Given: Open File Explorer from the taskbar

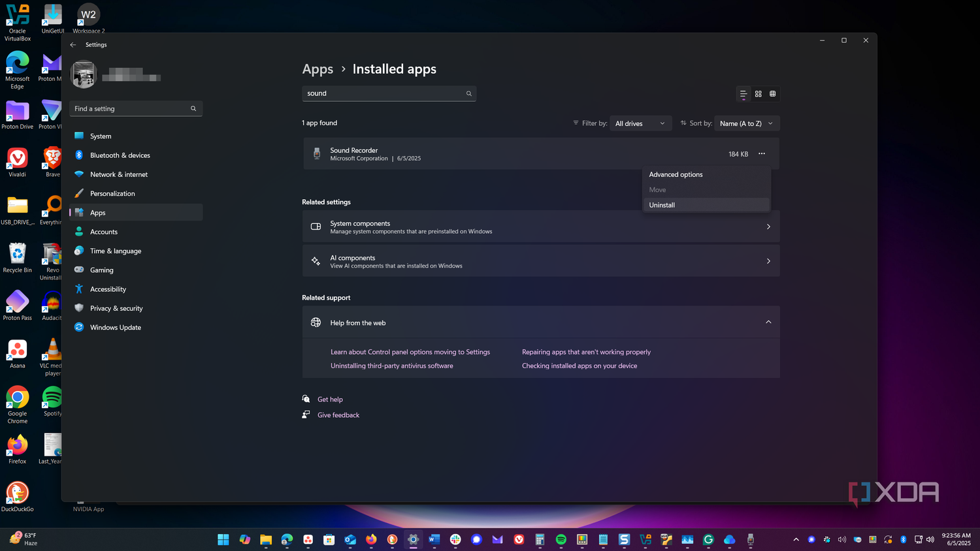Looking at the screenshot, I should 266,539.
